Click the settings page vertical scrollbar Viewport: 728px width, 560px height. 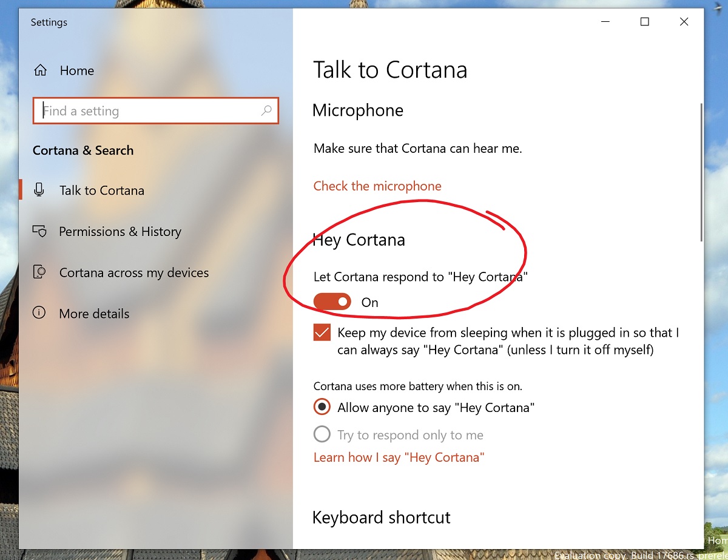tap(702, 172)
